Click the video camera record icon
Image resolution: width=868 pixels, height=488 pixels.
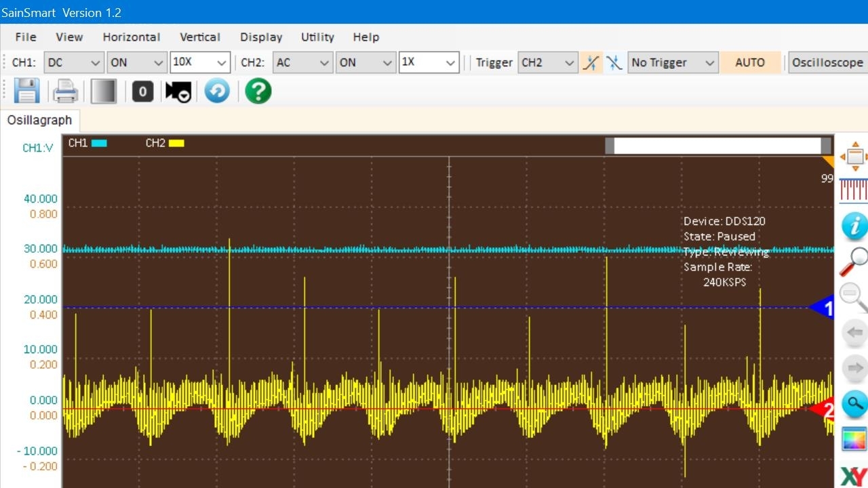pyautogui.click(x=178, y=91)
